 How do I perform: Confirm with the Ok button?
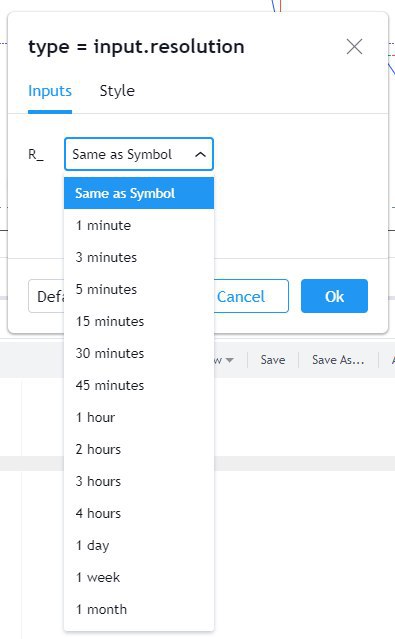[x=334, y=296]
